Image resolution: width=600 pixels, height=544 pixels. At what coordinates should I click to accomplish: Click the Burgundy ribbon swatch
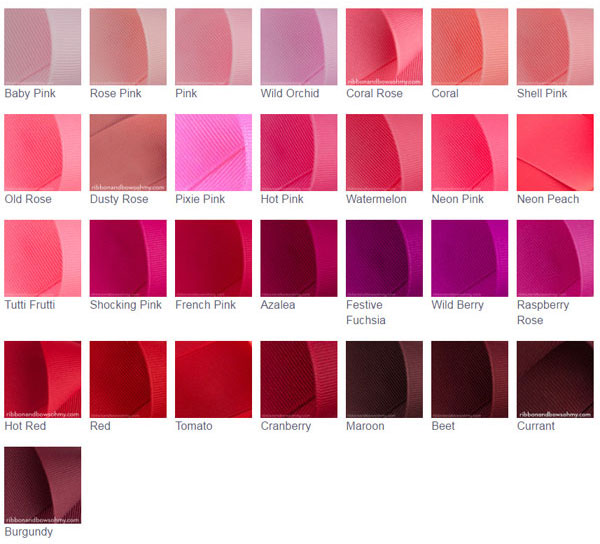click(43, 485)
